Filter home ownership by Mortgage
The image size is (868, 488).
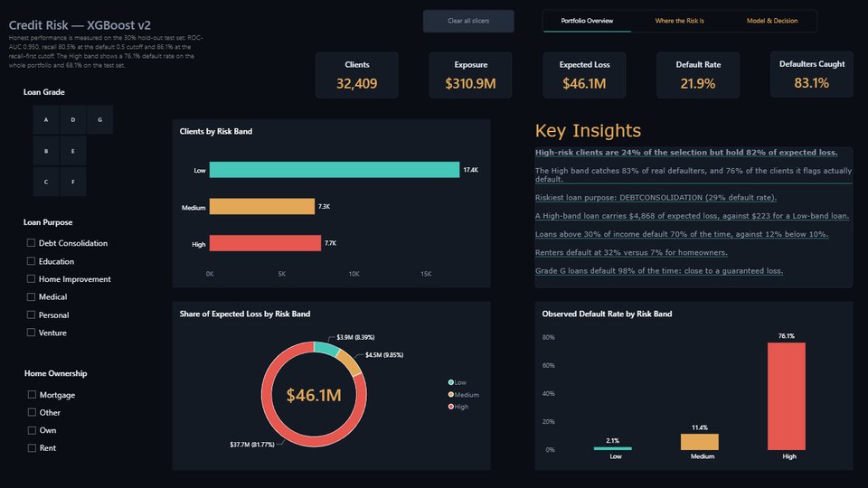coord(32,395)
